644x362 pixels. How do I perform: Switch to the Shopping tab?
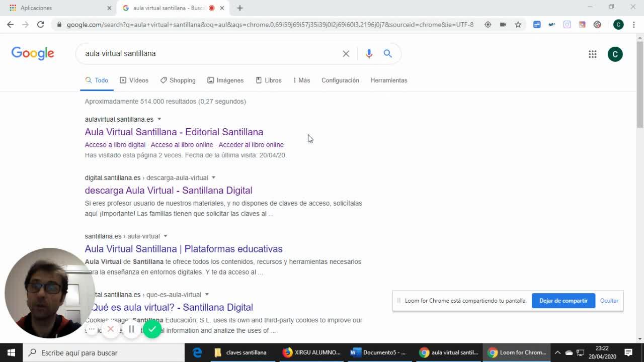pos(178,80)
